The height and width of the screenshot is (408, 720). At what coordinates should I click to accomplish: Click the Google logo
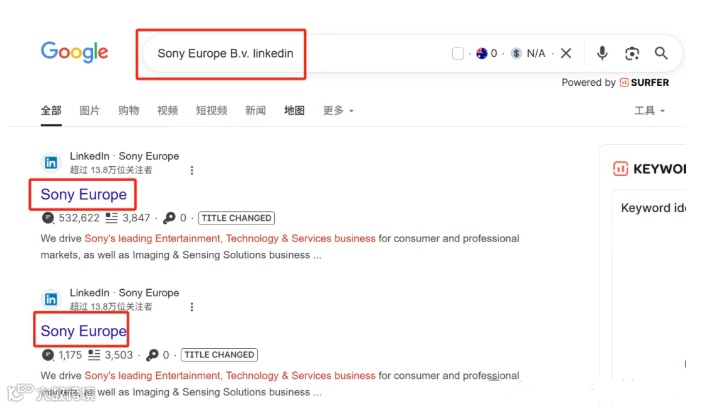pos(74,52)
